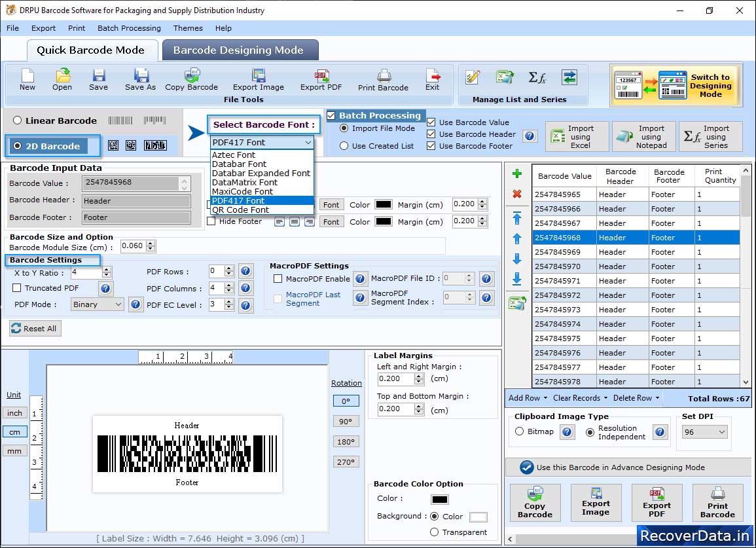Choose DataMatrix Font from list
The width and height of the screenshot is (756, 548).
pyautogui.click(x=262, y=183)
